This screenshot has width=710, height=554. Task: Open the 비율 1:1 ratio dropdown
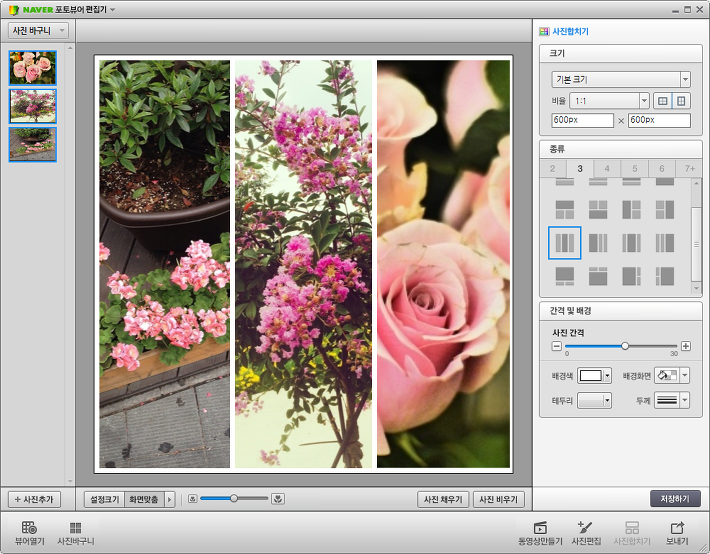pos(609,101)
